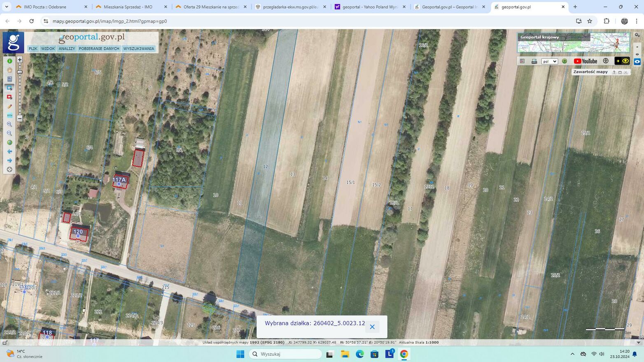Open the YouTube link
Viewport: 644px width, 362px height.
(586, 61)
